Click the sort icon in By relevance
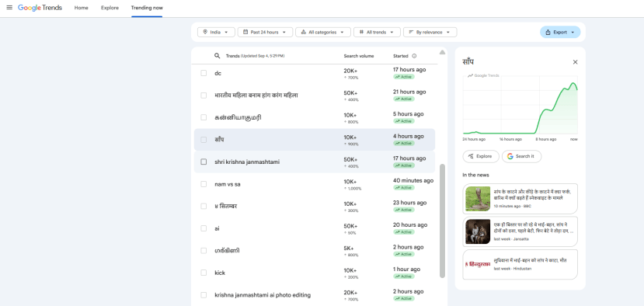This screenshot has height=306, width=644. click(x=411, y=32)
